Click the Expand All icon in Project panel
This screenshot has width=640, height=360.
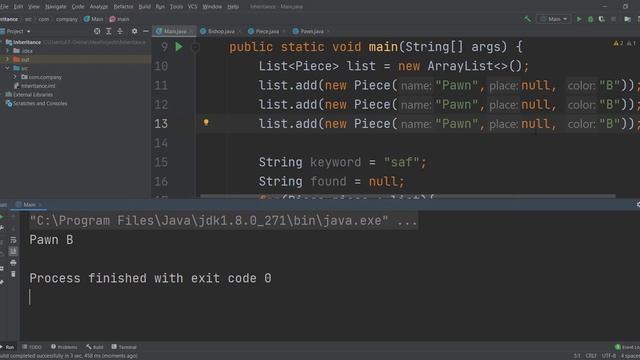(108, 31)
